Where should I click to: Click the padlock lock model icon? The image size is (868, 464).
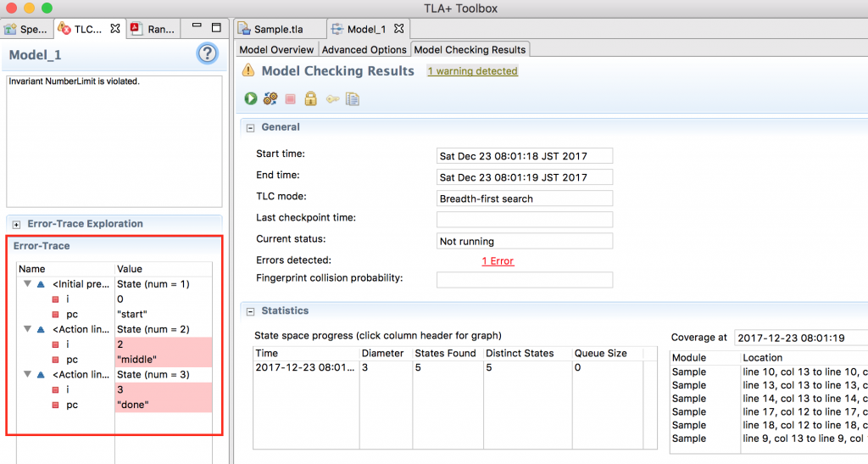tap(310, 98)
